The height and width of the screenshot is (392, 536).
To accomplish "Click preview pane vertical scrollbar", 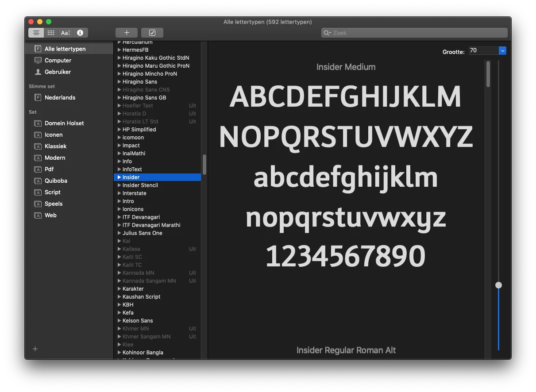I will (x=488, y=74).
